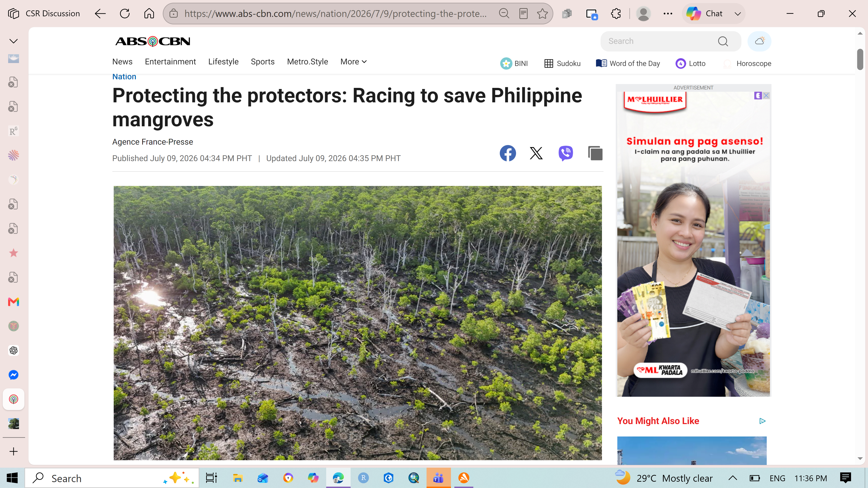Image resolution: width=868 pixels, height=488 pixels.
Task: Share article on X
Action: pos(536,153)
